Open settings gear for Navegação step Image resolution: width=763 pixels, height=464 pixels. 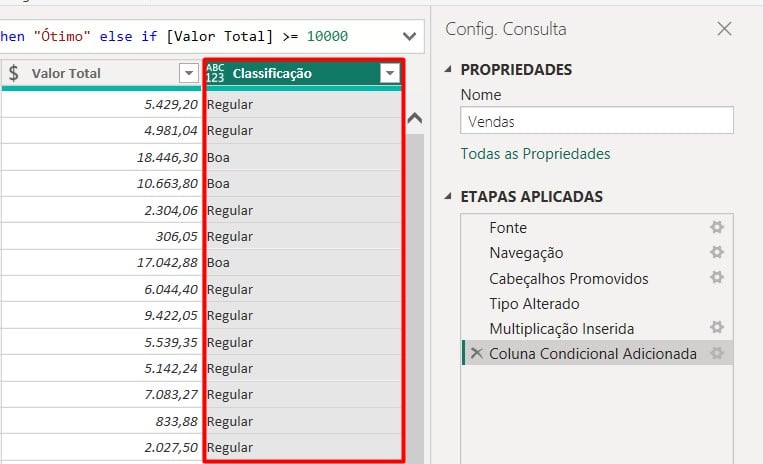717,252
